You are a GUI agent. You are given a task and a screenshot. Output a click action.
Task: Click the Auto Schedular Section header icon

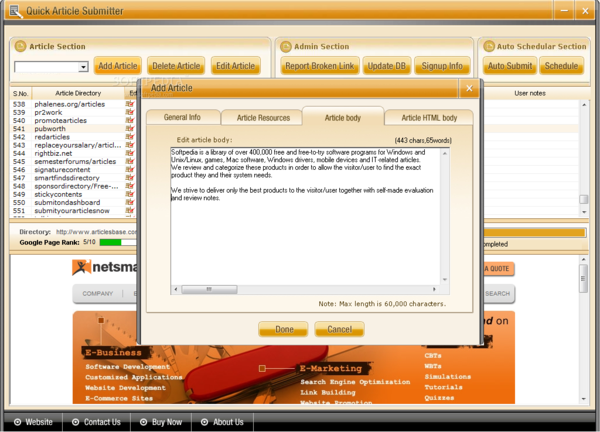(x=488, y=46)
